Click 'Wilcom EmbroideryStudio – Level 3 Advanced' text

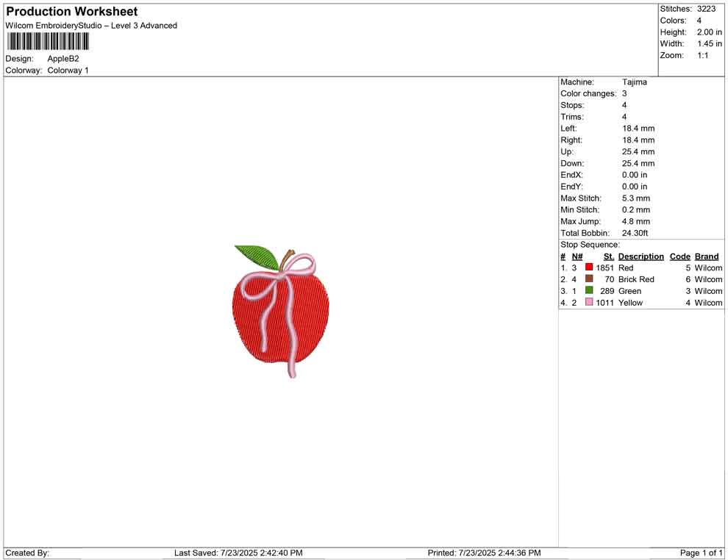(91, 26)
